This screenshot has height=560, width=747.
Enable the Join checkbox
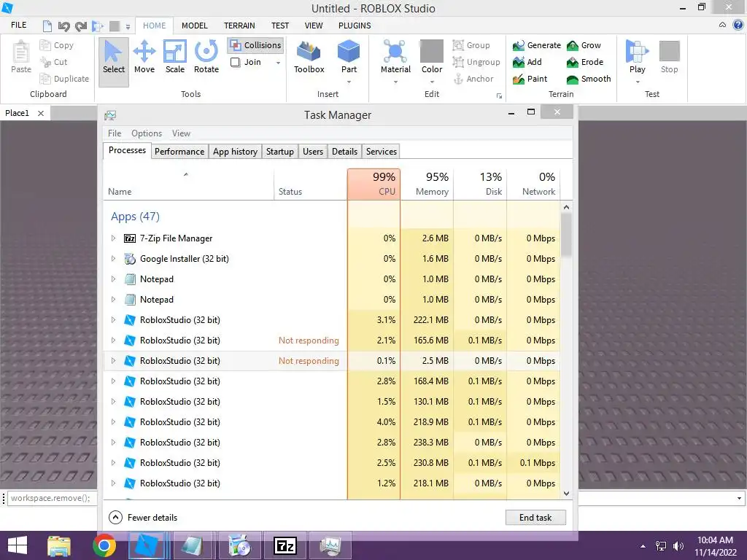[x=236, y=63]
